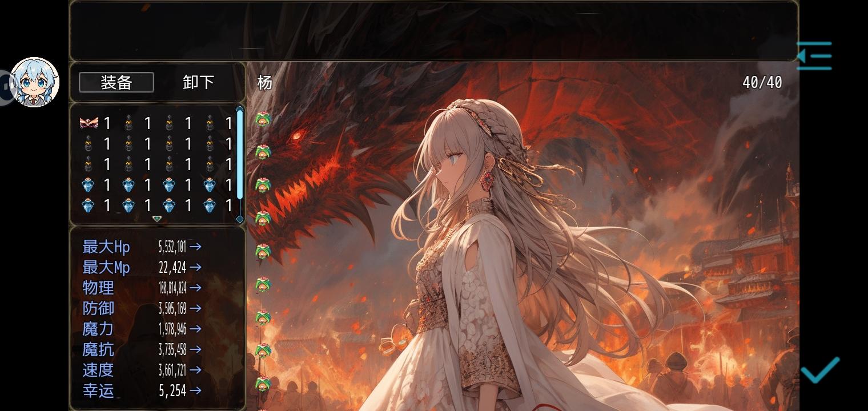The width and height of the screenshot is (868, 411).
Task: Select the pink winged item in the inventory
Action: tap(89, 123)
